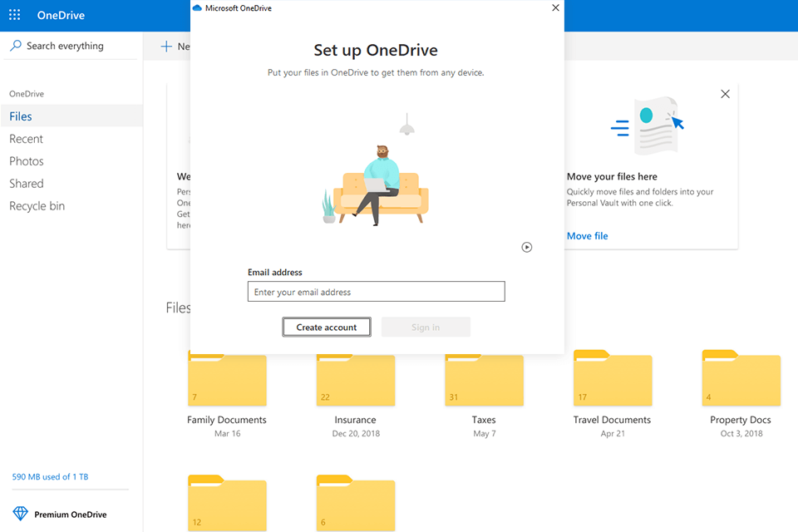Click the Search everything box
798x532 pixels.
70,46
